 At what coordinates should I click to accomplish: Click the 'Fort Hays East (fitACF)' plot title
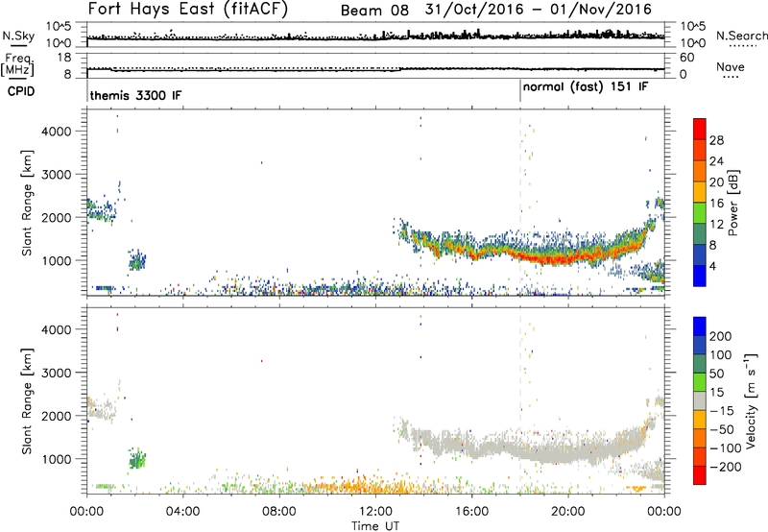coord(188,10)
